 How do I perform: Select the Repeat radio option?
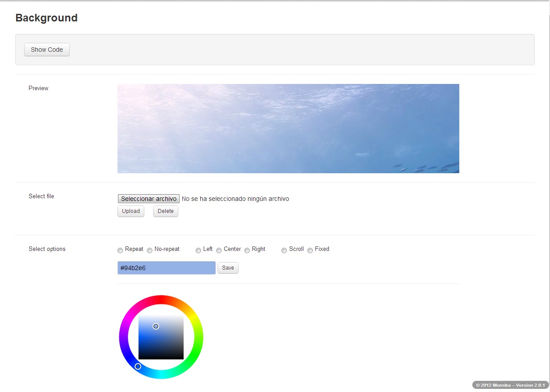click(x=120, y=250)
